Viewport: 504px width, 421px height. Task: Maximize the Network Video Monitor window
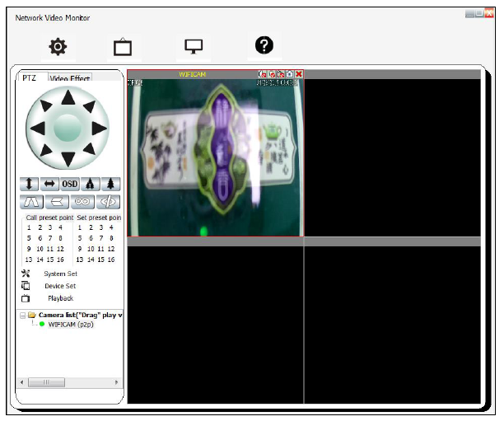[x=479, y=13]
